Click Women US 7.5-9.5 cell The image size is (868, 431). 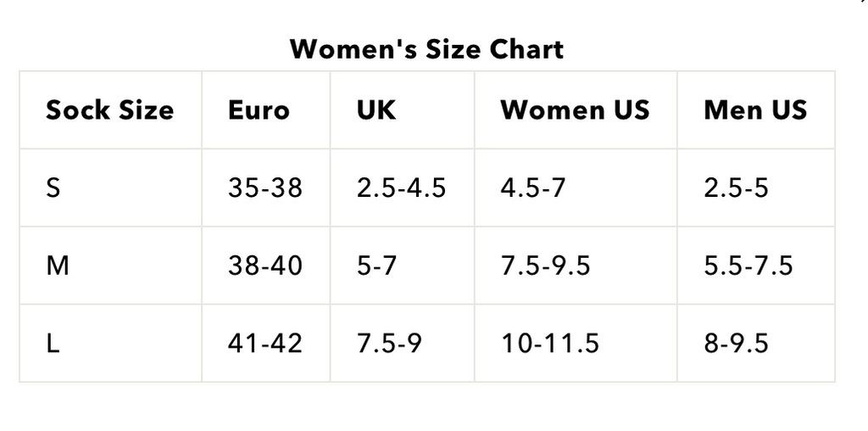pos(545,266)
